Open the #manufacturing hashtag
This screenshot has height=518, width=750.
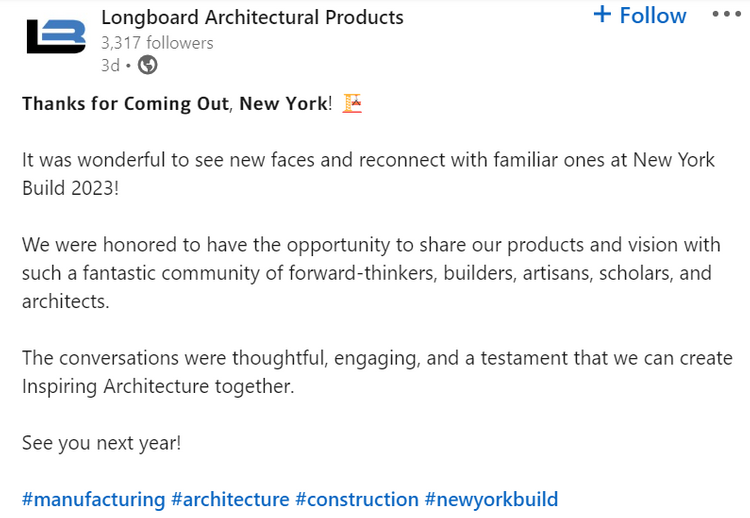(x=93, y=499)
